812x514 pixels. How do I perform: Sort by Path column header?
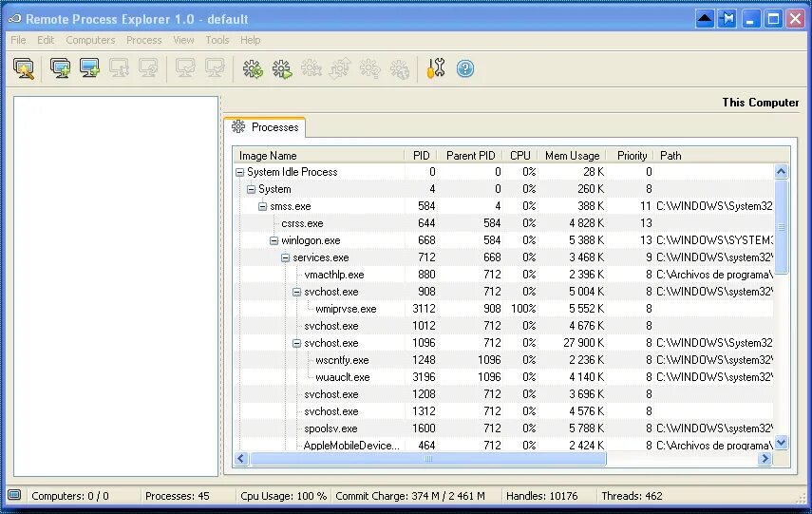click(722, 156)
